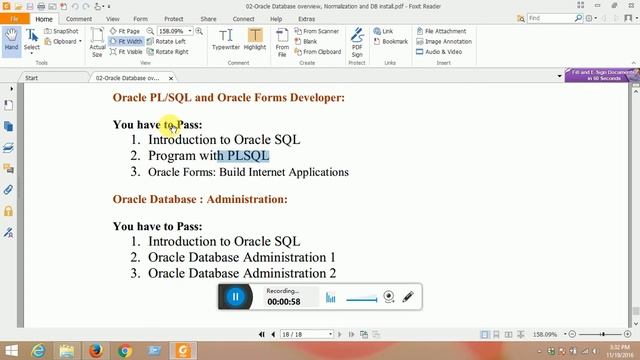Open the File menu
The image size is (640, 360).
tap(14, 19)
